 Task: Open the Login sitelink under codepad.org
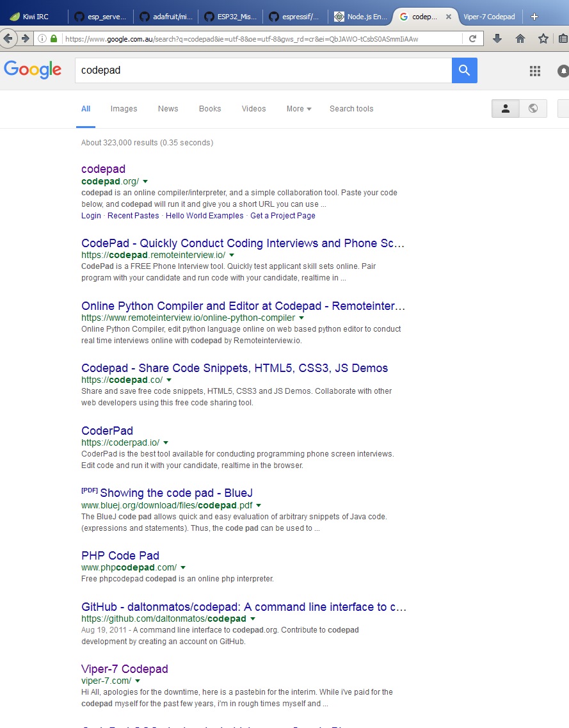point(91,215)
